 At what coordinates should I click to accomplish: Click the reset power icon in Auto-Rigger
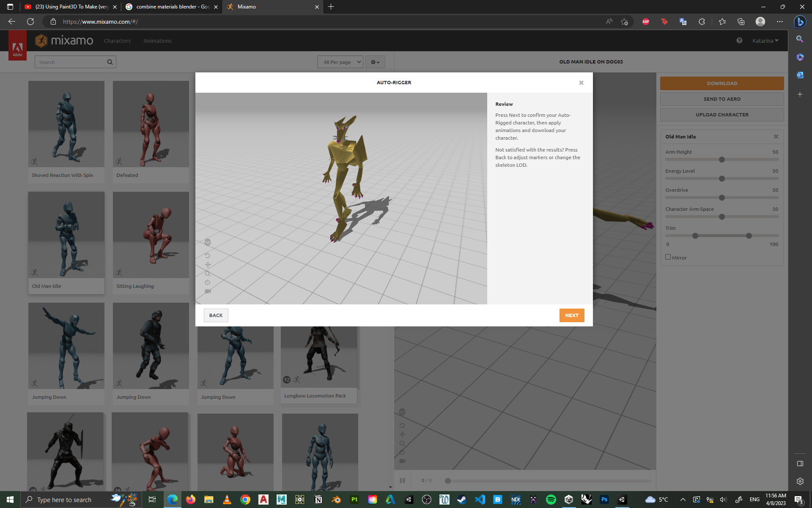[207, 282]
